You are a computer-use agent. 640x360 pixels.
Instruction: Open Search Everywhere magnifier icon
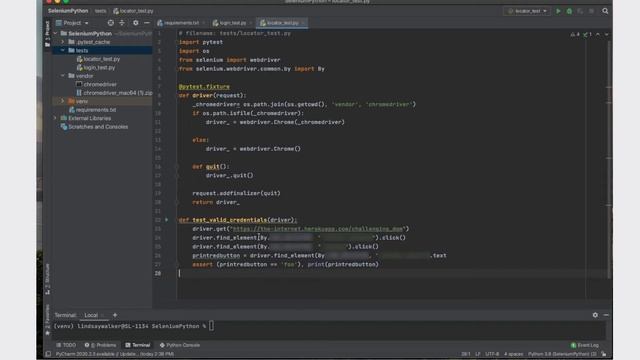(x=605, y=11)
